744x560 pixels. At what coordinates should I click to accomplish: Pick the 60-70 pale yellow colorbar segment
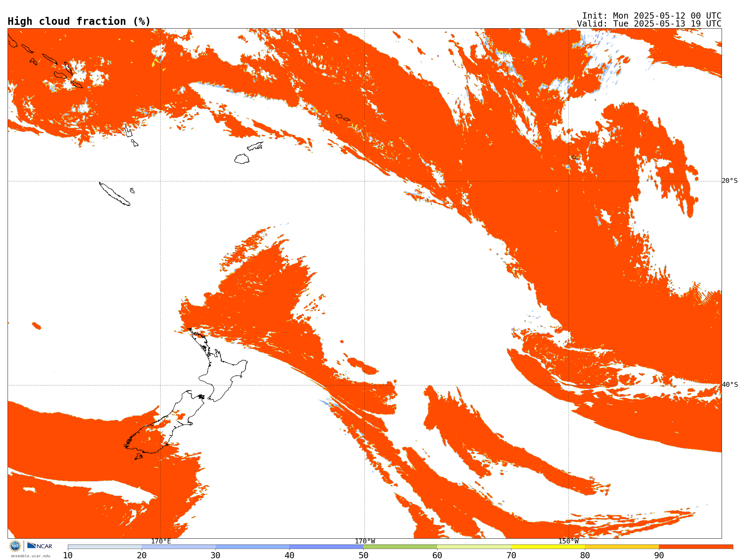point(474,547)
